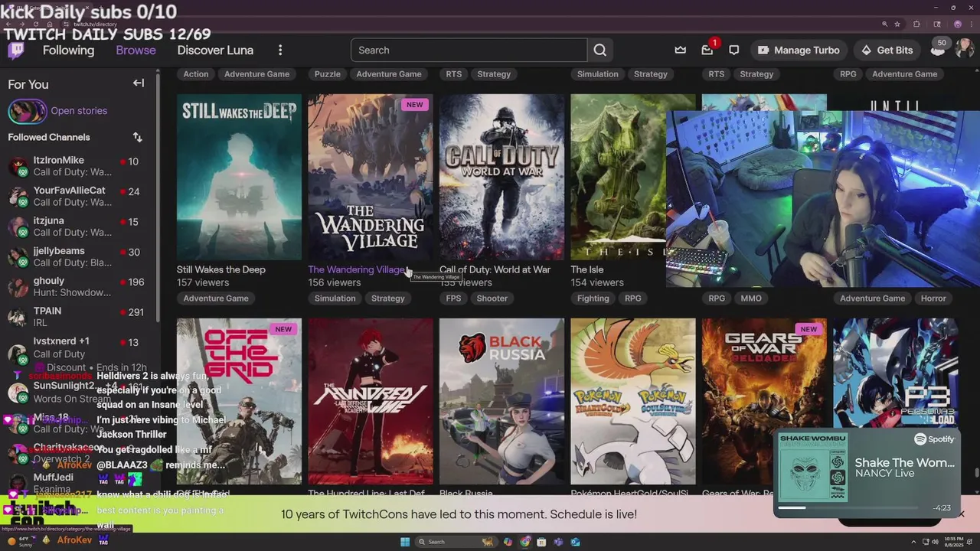Open TPAIN's channel avatar

[x=18, y=317]
